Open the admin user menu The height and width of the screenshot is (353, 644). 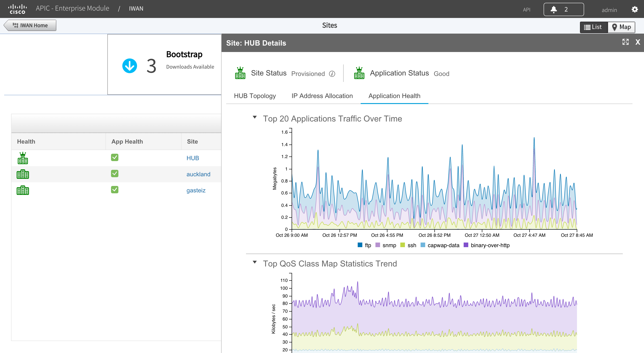click(609, 10)
